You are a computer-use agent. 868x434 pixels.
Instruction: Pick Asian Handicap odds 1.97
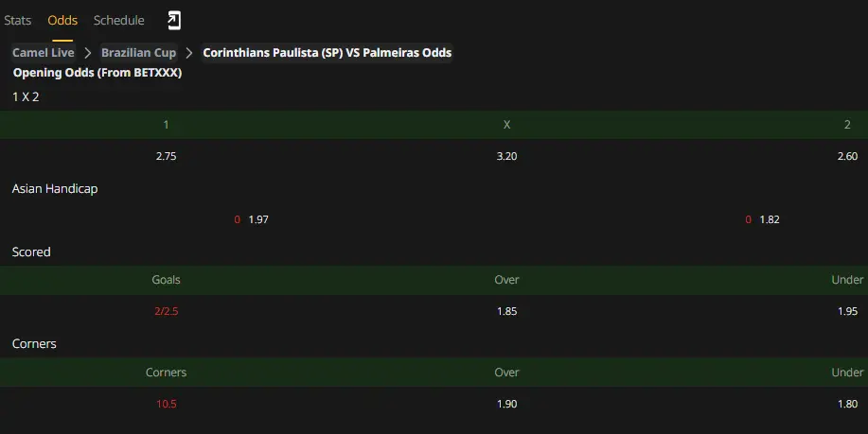click(x=258, y=219)
